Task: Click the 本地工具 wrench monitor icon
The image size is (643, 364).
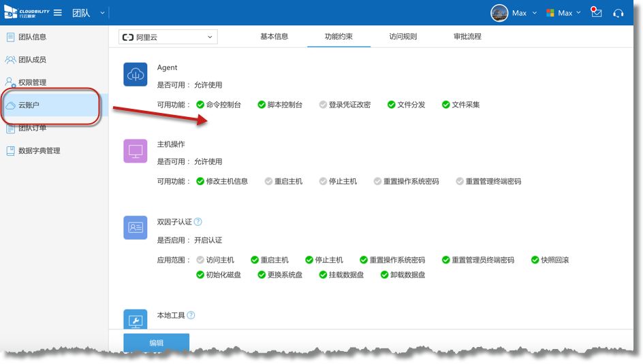Action: click(x=135, y=320)
